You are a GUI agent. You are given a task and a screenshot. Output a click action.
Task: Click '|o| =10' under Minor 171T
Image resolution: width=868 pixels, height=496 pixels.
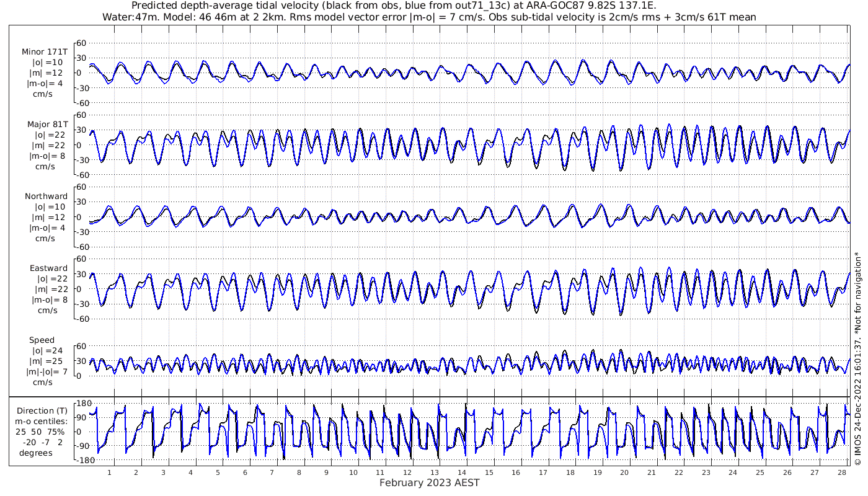[48, 62]
